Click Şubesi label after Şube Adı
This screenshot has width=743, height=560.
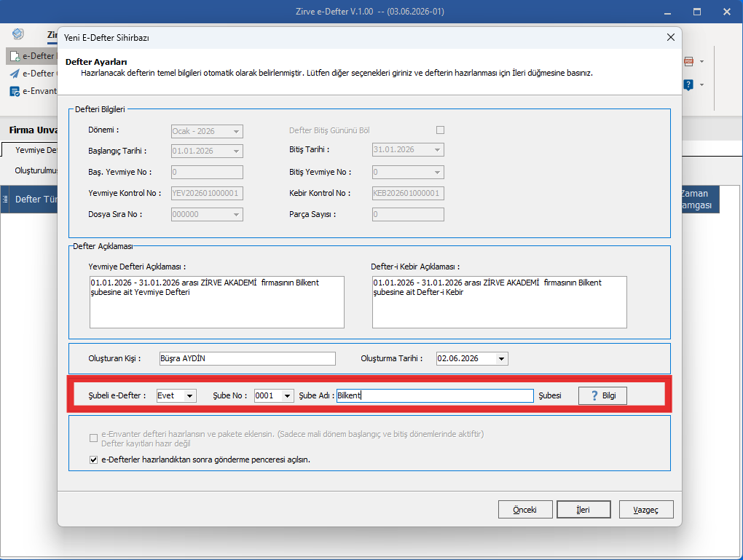coord(550,395)
